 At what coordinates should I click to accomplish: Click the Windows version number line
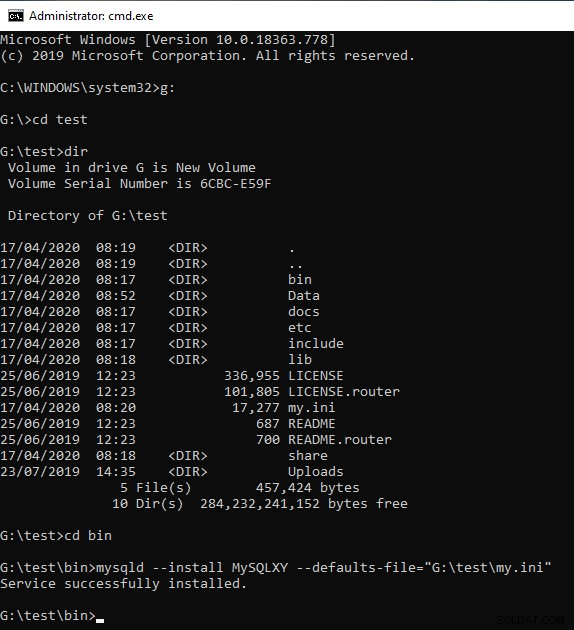coord(168,40)
